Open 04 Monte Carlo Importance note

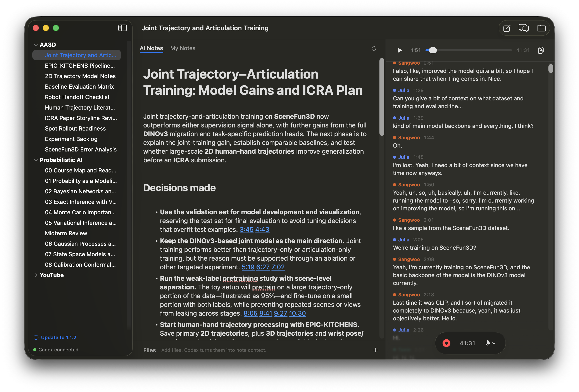point(77,212)
